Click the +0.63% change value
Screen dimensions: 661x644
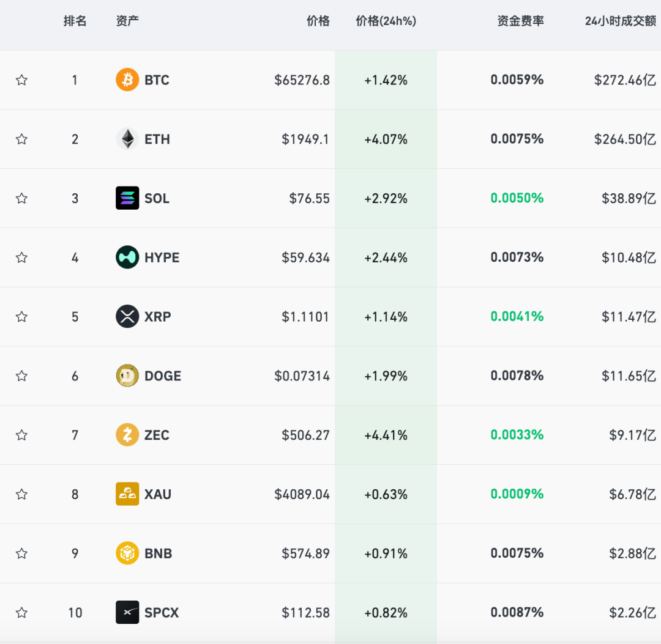tap(386, 494)
